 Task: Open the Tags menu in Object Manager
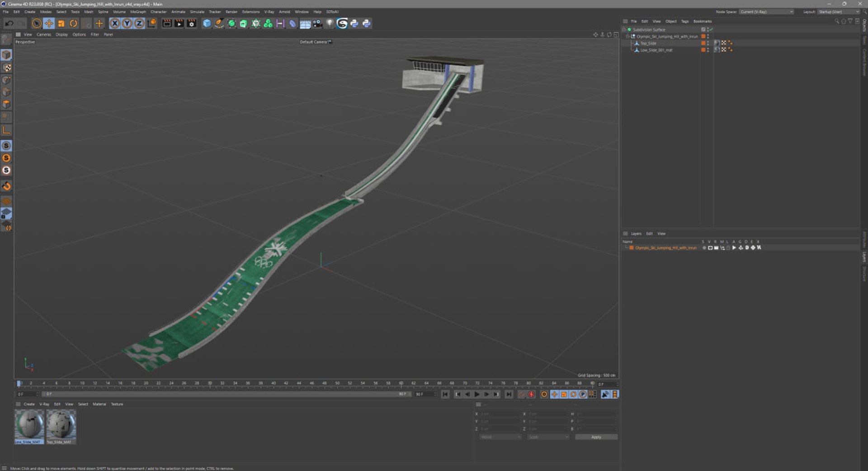coord(684,21)
